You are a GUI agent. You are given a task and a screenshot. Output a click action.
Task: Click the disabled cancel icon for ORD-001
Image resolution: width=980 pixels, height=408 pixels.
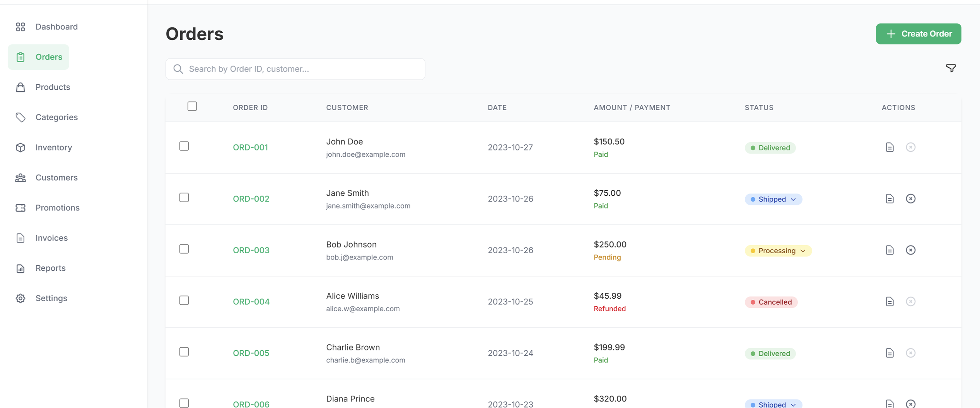click(x=910, y=147)
